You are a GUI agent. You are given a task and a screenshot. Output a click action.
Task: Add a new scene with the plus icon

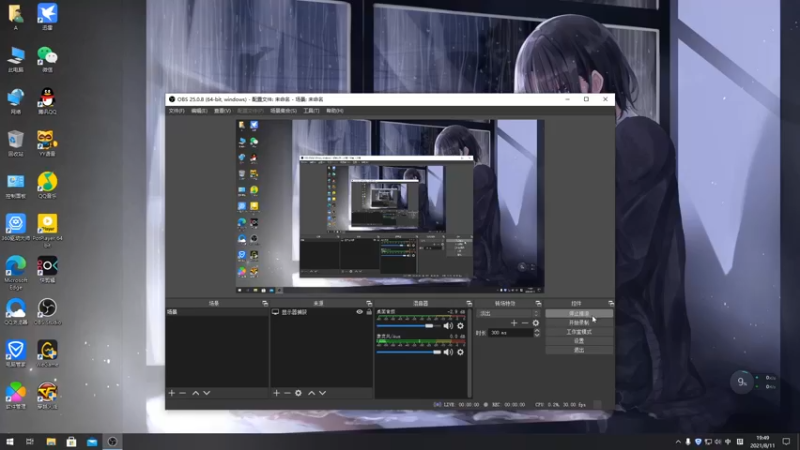[x=171, y=393]
